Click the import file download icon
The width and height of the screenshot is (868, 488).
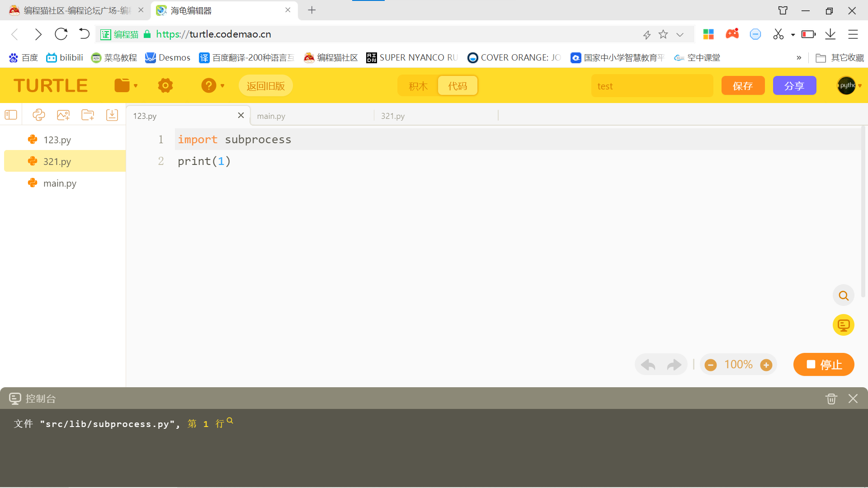click(112, 115)
